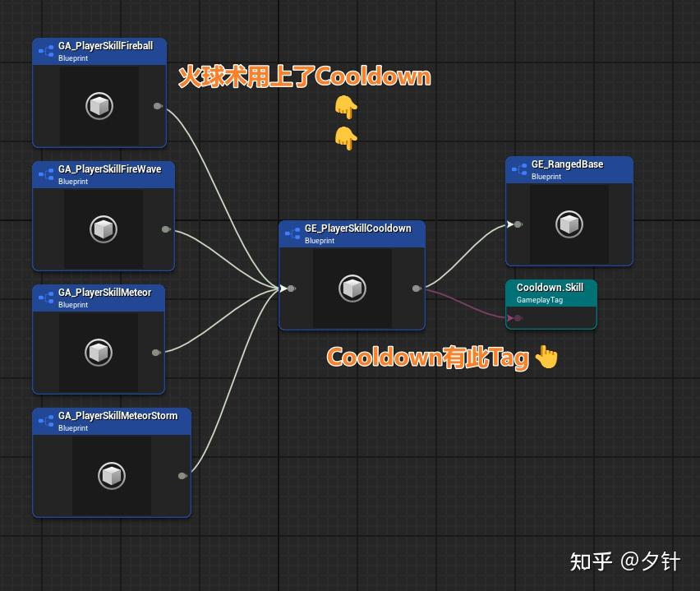This screenshot has height=591, width=700.
Task: Click the blueprint hierarchy icon on GA_PlayerSkillFireball
Action: (x=46, y=52)
